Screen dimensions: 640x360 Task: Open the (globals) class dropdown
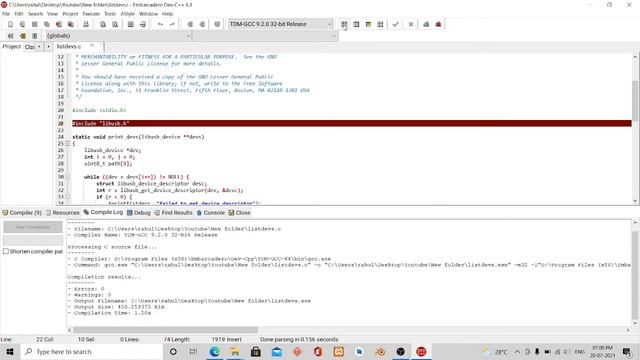pos(118,36)
